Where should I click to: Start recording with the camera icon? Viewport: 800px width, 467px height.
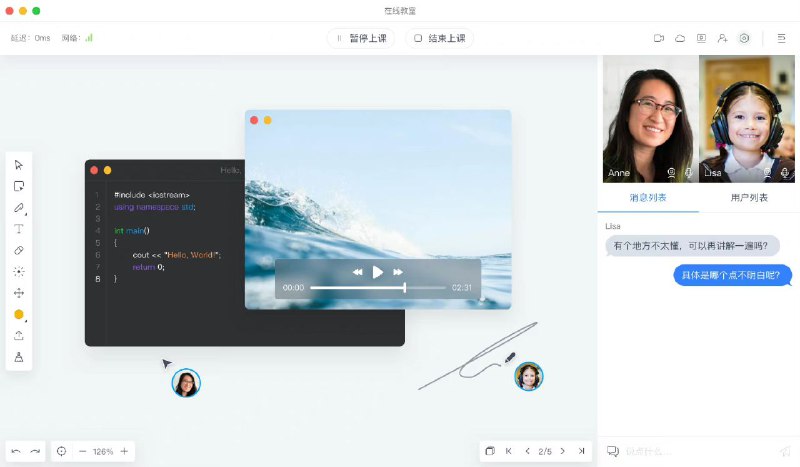(x=659, y=38)
